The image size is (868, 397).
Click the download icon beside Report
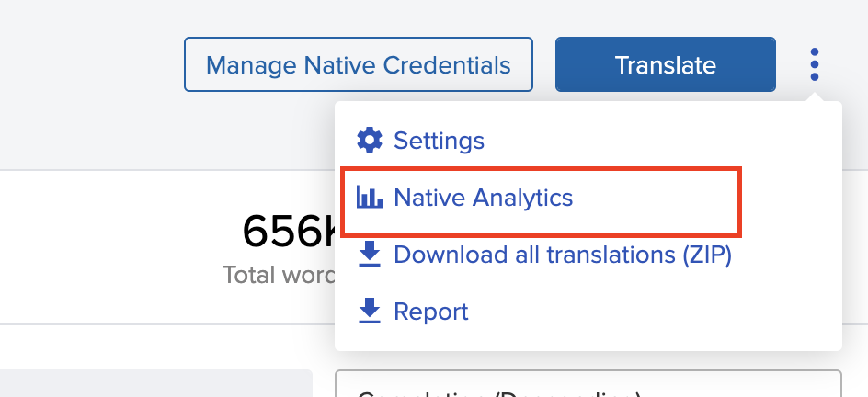coord(370,312)
